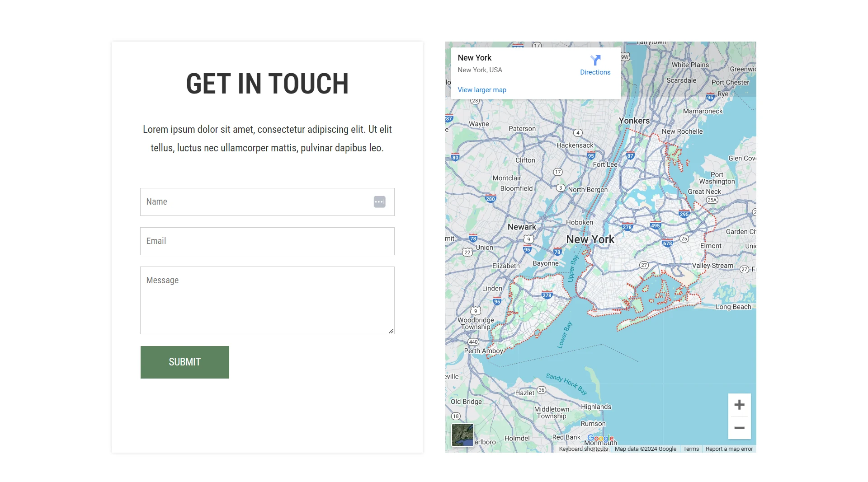Click the Highlands label on the map
Viewport: 868px width, 482px height.
coord(596,407)
